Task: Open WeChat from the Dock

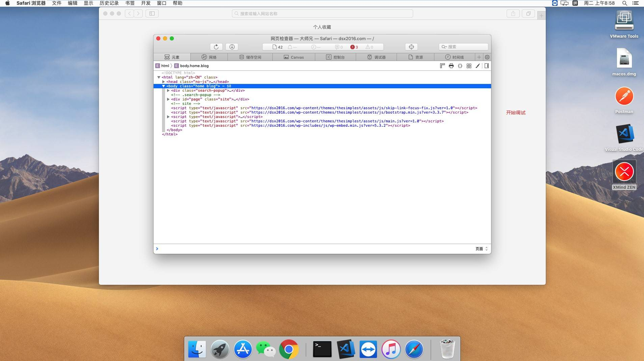Action: click(x=266, y=349)
